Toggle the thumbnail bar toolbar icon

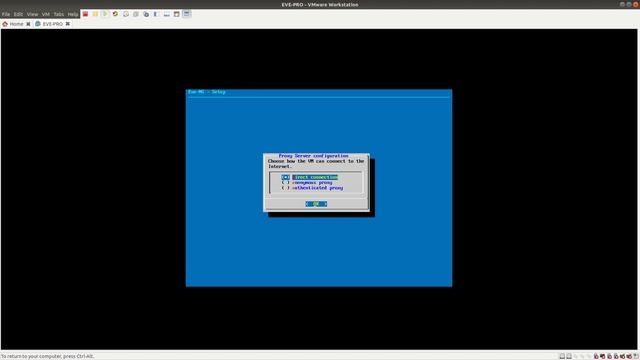[167, 14]
